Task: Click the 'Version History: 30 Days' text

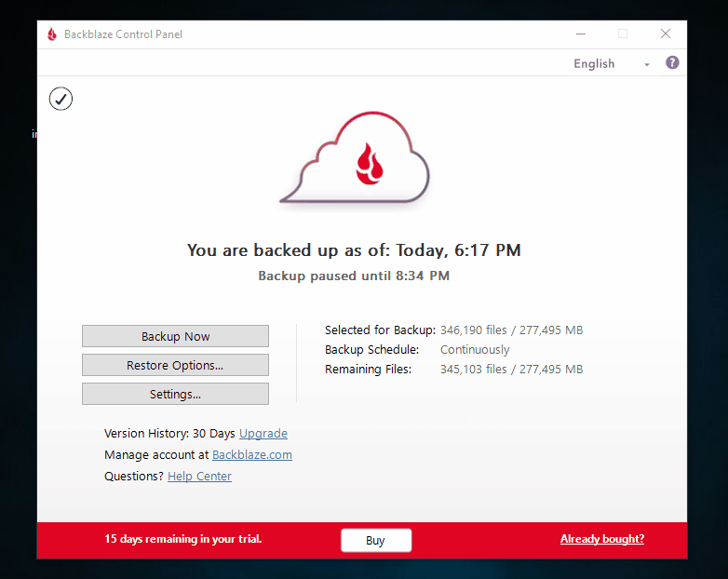Action: (170, 433)
